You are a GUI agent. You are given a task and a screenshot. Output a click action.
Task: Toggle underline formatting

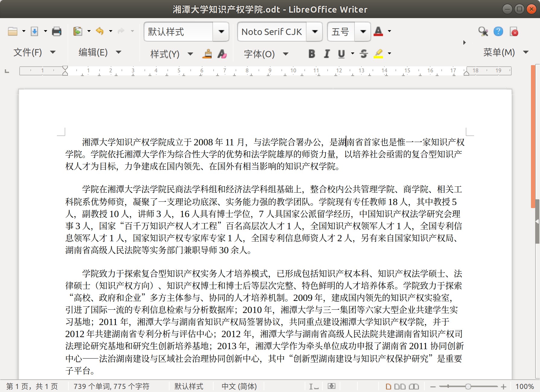(341, 54)
